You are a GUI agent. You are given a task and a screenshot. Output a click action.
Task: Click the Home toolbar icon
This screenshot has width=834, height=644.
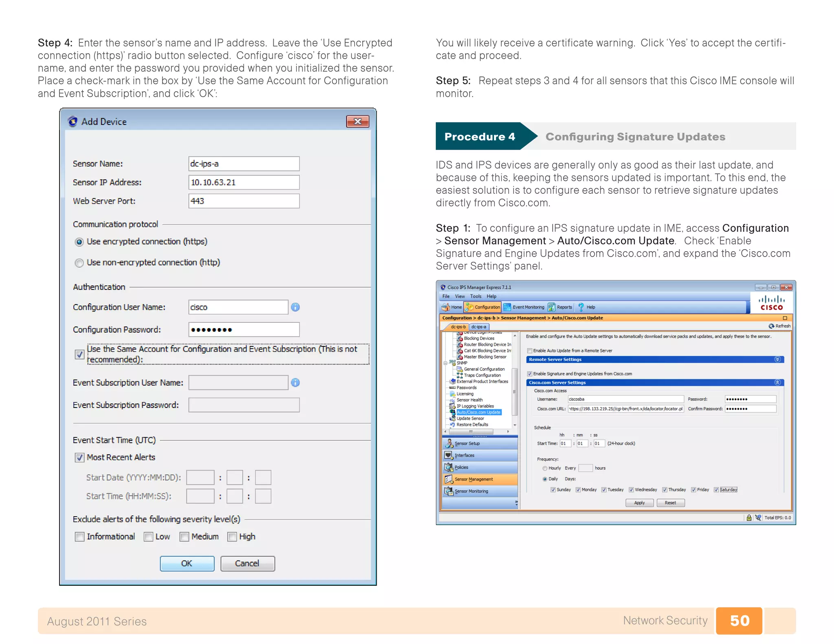(x=446, y=307)
